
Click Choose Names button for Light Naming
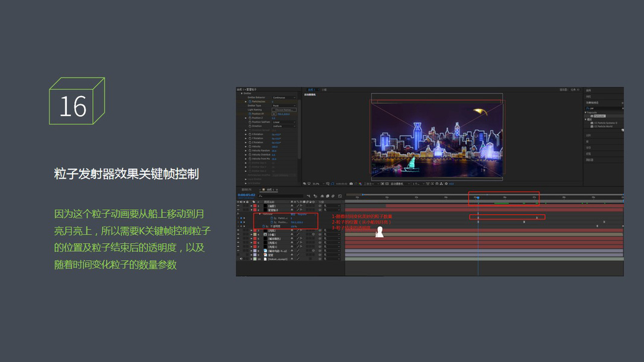284,110
